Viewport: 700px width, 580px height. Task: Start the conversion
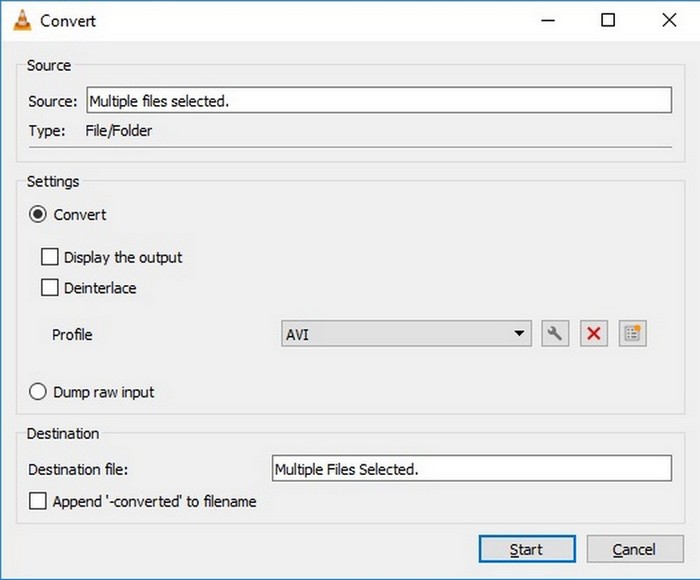point(527,549)
